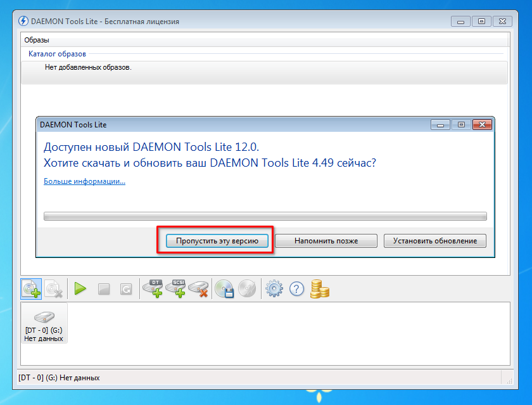Click the "Пропустить эту версию" button

tap(217, 241)
